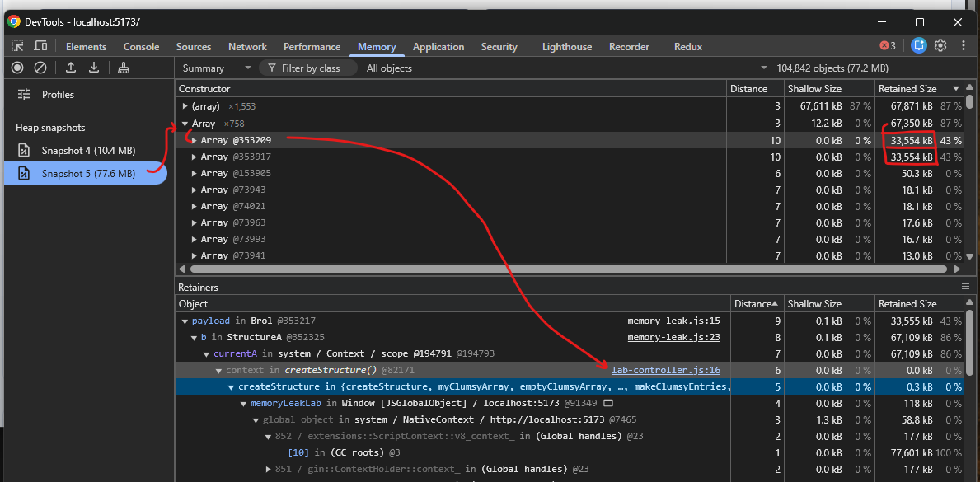980x482 pixels.
Task: Expand 851 gin::ContextHolder retainer row
Action: [x=268, y=469]
